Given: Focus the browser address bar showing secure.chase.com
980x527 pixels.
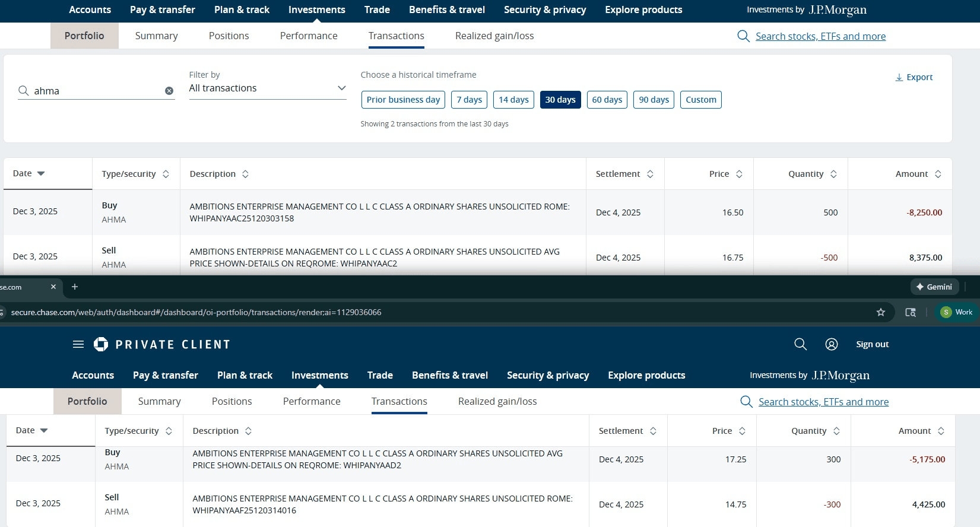Looking at the screenshot, I should tap(439, 312).
